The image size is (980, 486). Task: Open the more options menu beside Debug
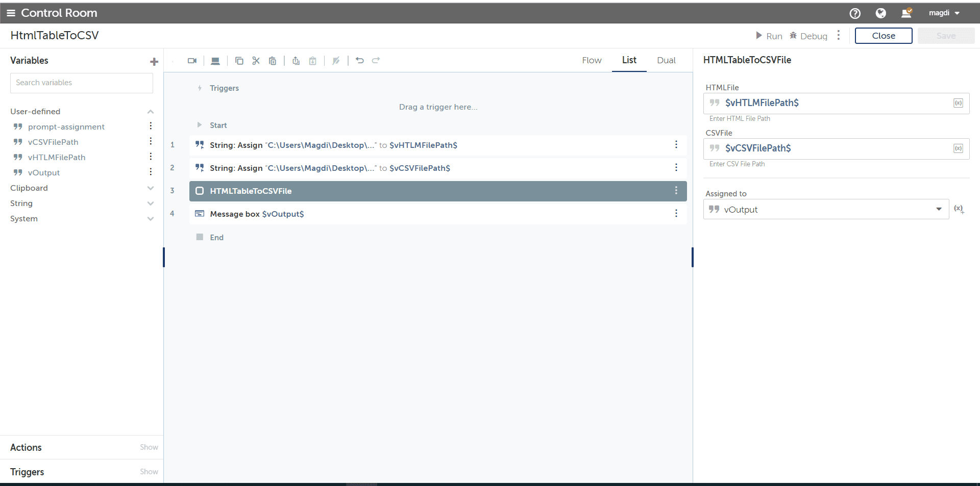[x=839, y=35]
